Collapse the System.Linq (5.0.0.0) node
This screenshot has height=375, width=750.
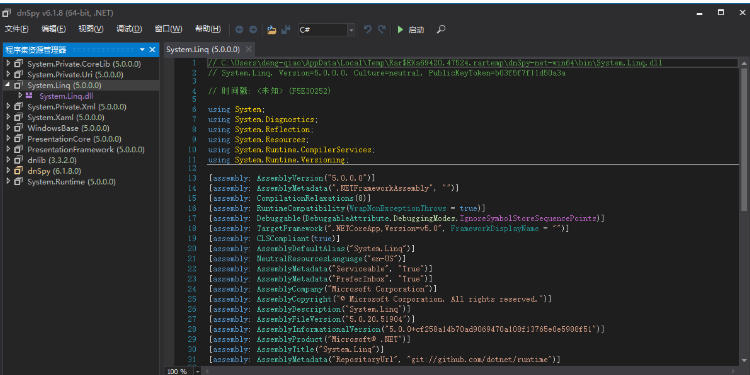8,85
